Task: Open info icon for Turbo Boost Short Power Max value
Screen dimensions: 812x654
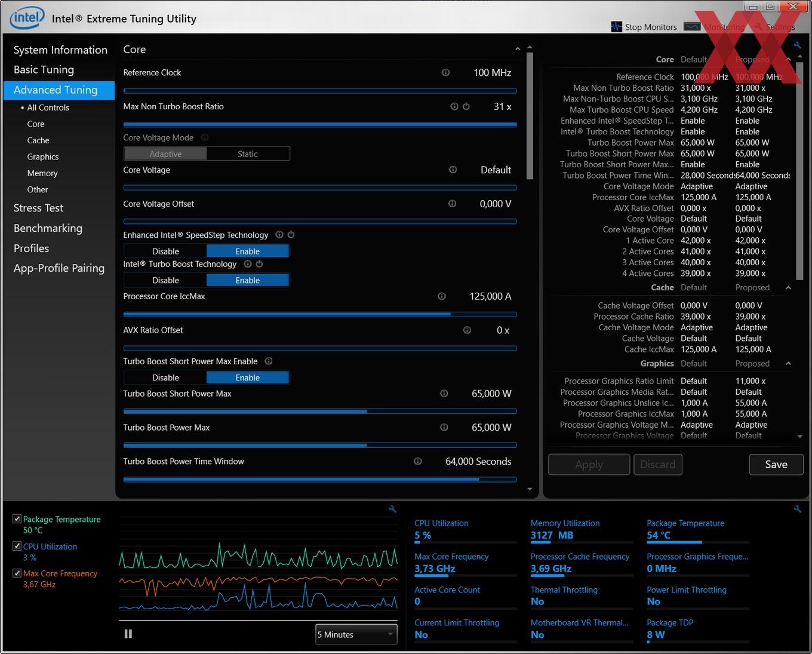Action: click(x=444, y=394)
